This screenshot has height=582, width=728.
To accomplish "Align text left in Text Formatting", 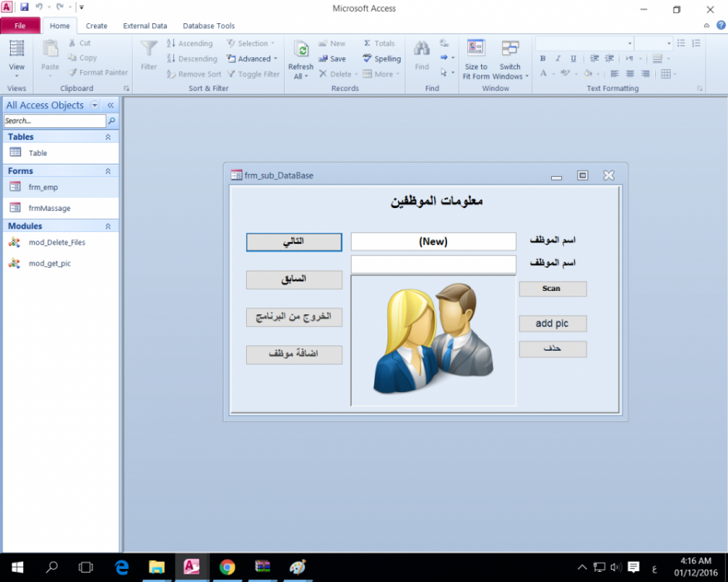I will [x=615, y=74].
